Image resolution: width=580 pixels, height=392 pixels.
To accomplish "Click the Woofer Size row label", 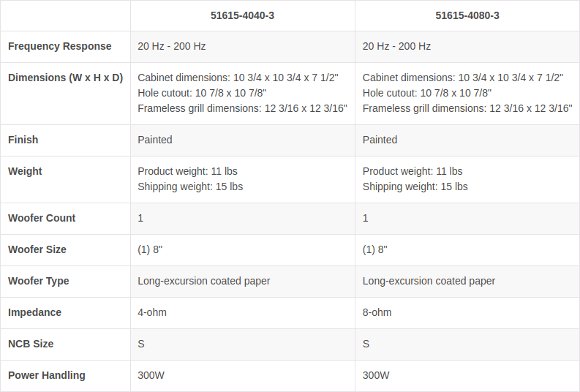I will [37, 249].
